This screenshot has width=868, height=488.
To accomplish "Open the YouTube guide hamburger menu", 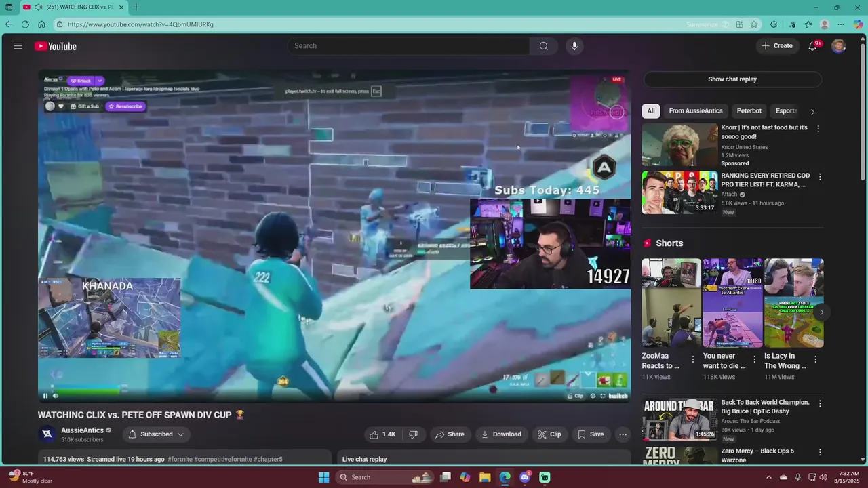I will (x=18, y=46).
